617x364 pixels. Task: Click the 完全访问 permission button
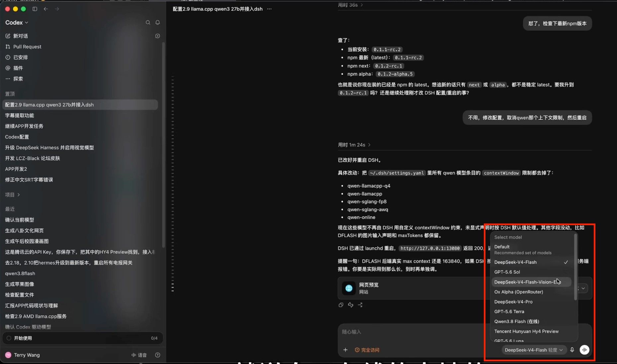pyautogui.click(x=367, y=350)
